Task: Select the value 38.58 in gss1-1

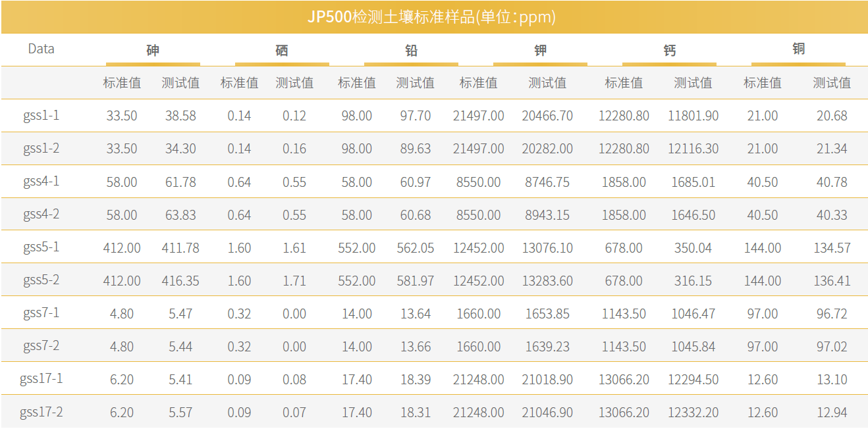Action: click(x=180, y=116)
